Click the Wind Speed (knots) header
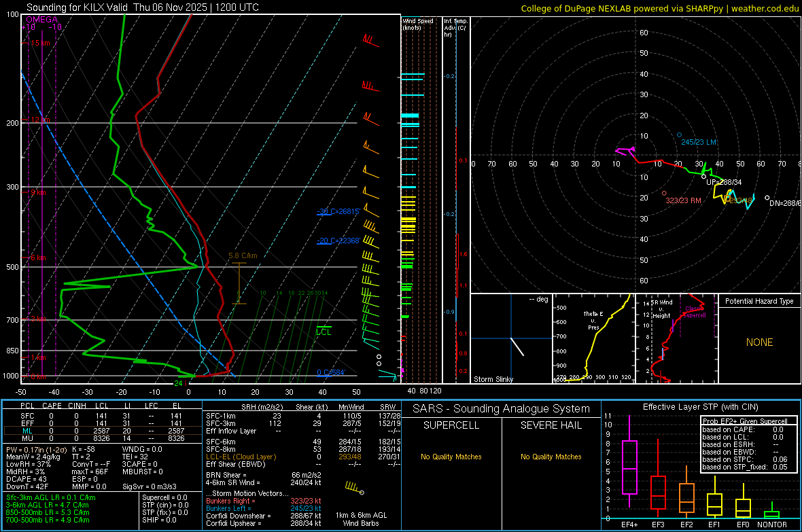The image size is (802, 532). [418, 24]
